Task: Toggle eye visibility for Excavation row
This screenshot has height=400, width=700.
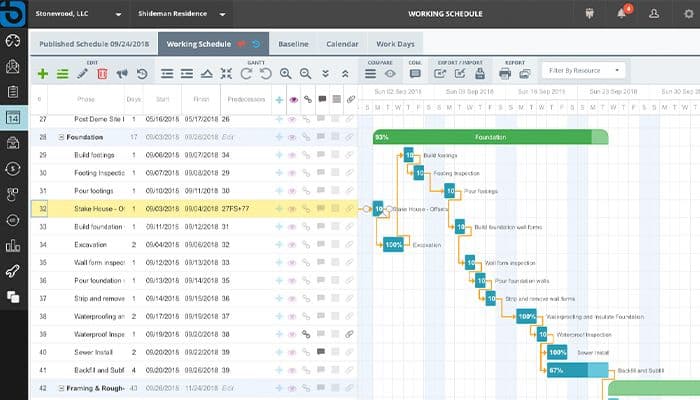Action: pyautogui.click(x=293, y=244)
